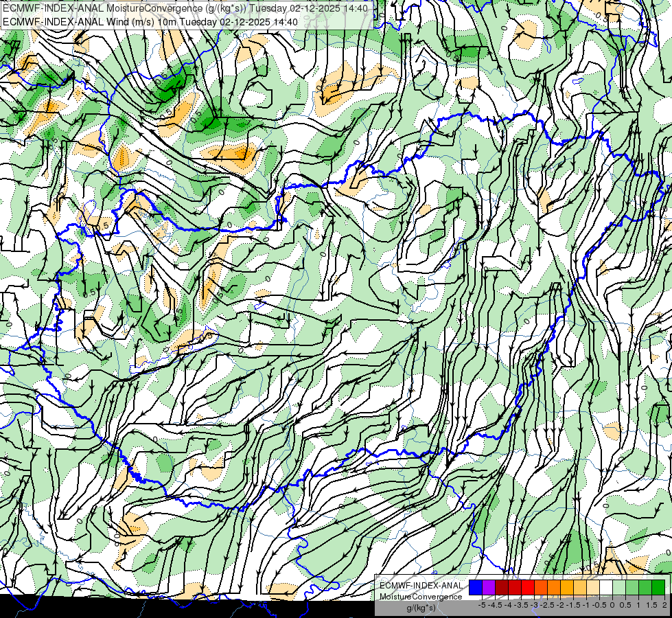
Task: Click the '-5' tick value in the legend
Action: (x=482, y=605)
